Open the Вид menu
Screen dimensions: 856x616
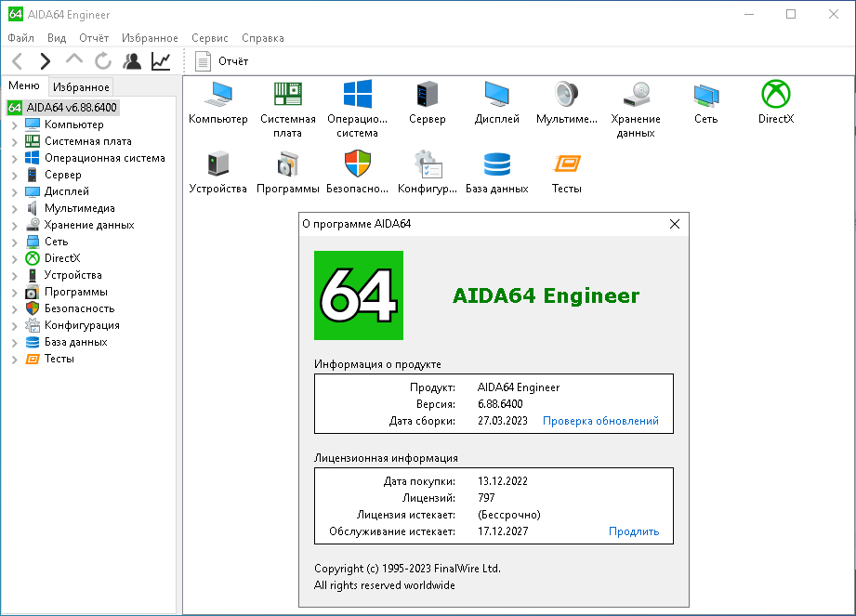[57, 38]
